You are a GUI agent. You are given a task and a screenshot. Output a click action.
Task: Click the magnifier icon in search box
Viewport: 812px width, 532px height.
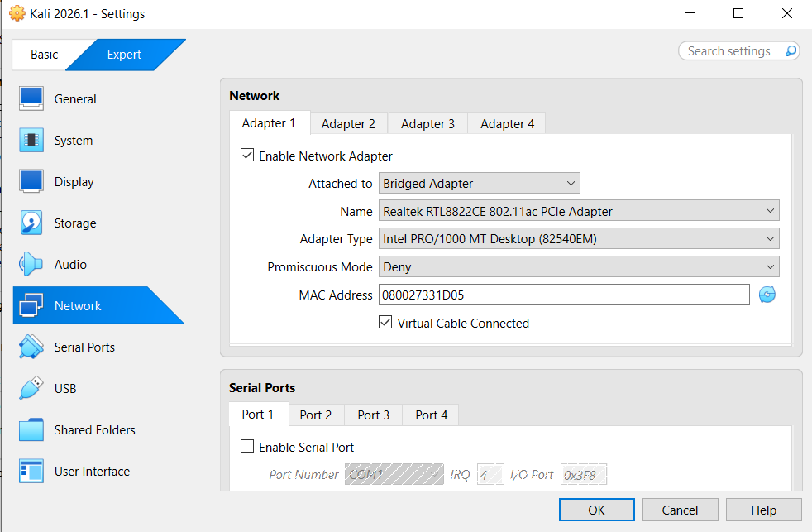point(791,51)
